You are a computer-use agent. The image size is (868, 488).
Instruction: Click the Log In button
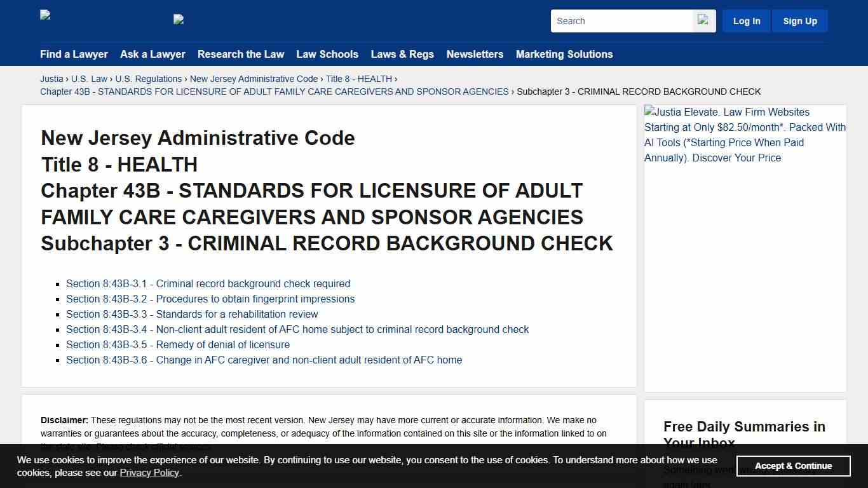click(x=746, y=20)
